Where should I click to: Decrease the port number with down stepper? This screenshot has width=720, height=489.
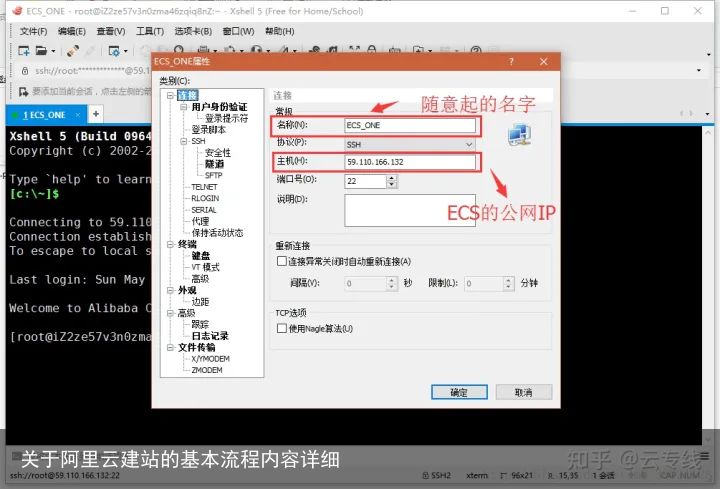pos(392,185)
